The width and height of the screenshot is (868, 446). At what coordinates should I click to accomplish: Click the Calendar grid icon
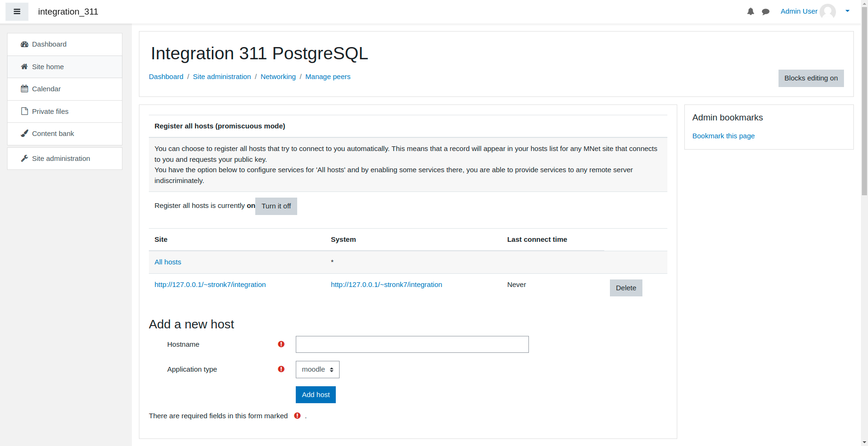pos(24,89)
